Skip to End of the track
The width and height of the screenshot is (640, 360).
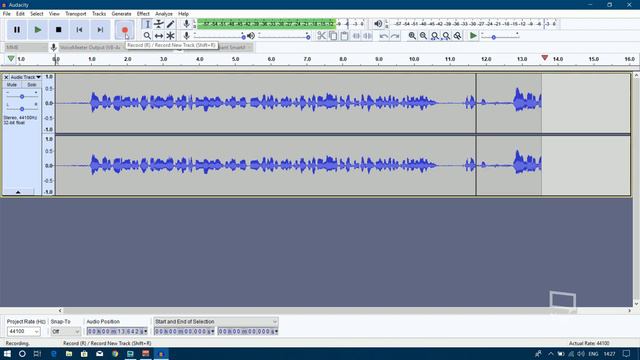[100, 30]
